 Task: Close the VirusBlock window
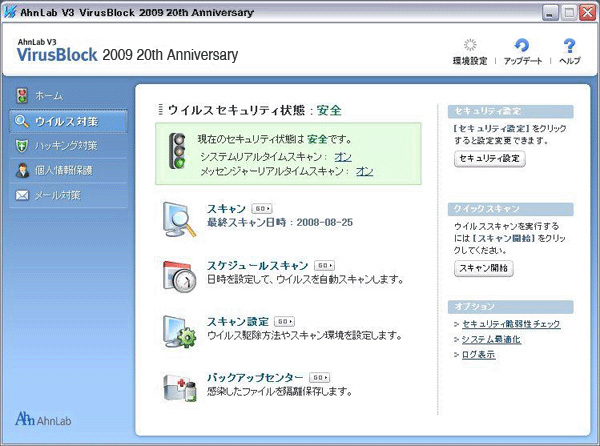(x=588, y=13)
